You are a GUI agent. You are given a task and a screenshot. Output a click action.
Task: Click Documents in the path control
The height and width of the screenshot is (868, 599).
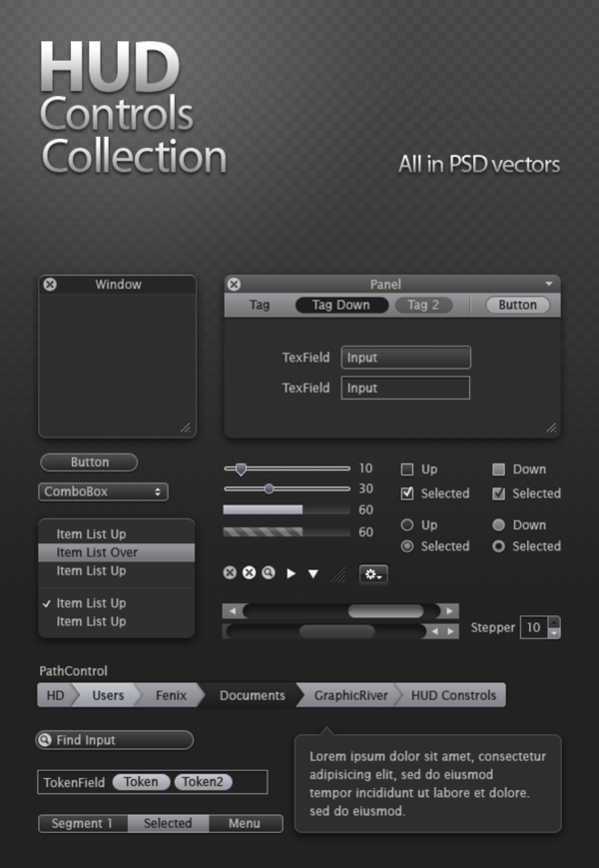(253, 695)
